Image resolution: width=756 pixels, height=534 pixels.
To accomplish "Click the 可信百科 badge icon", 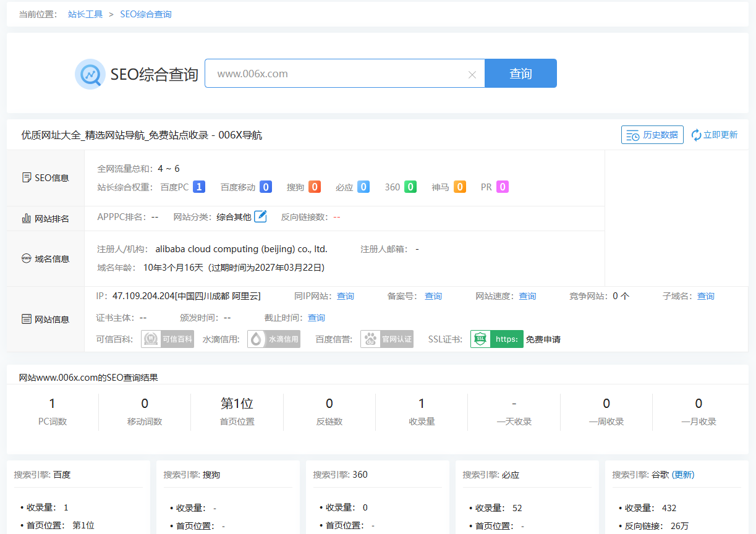I will pyautogui.click(x=168, y=339).
